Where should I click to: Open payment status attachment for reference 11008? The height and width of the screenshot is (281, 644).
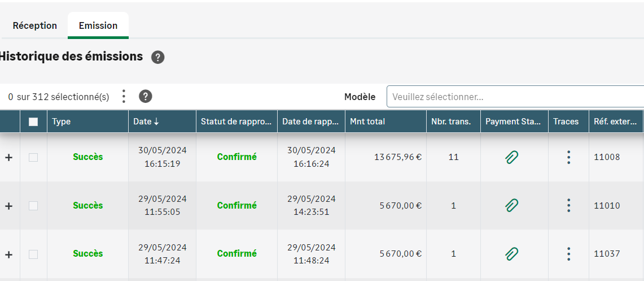click(x=511, y=157)
